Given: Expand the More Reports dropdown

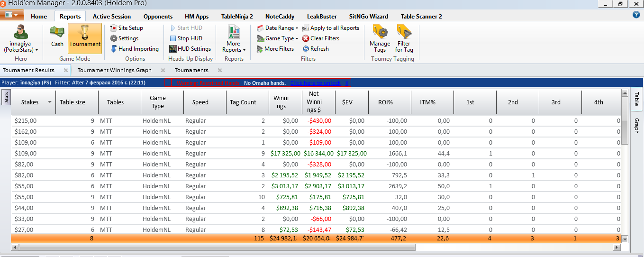Looking at the screenshot, I should click(234, 39).
